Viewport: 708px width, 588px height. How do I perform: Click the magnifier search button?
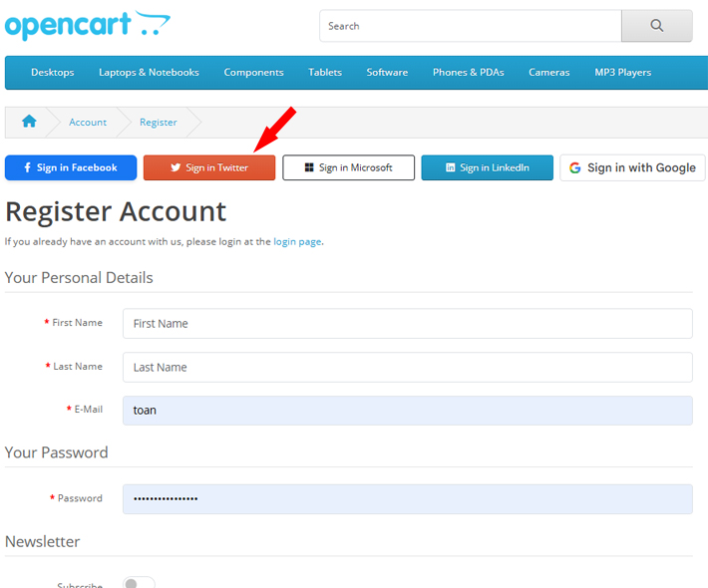click(x=656, y=26)
